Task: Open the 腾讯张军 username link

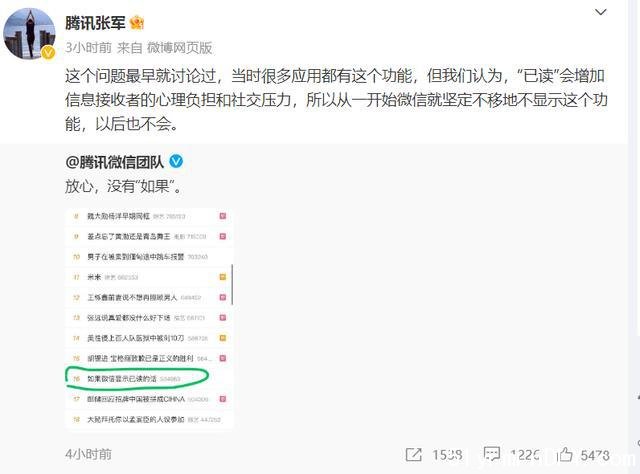Action: [95, 23]
